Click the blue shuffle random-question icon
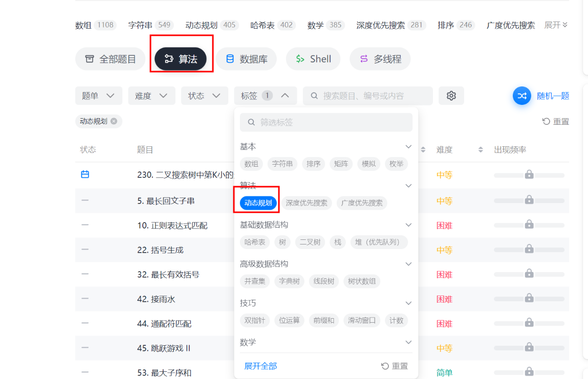This screenshot has height=379, width=588. pyautogui.click(x=521, y=96)
